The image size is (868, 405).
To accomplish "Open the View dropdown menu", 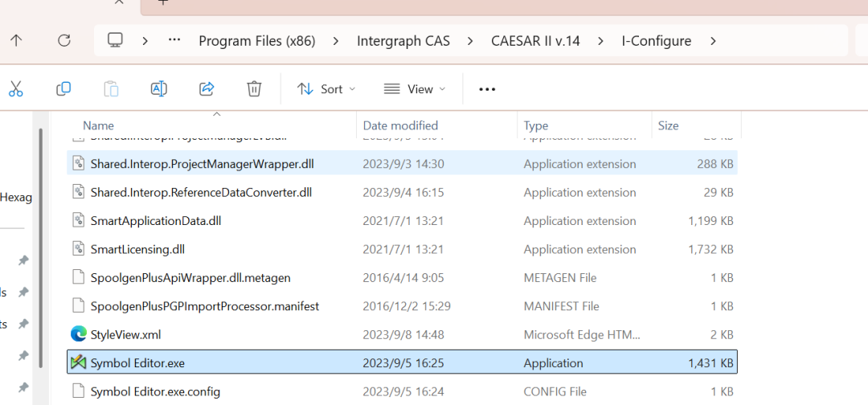I will (415, 89).
